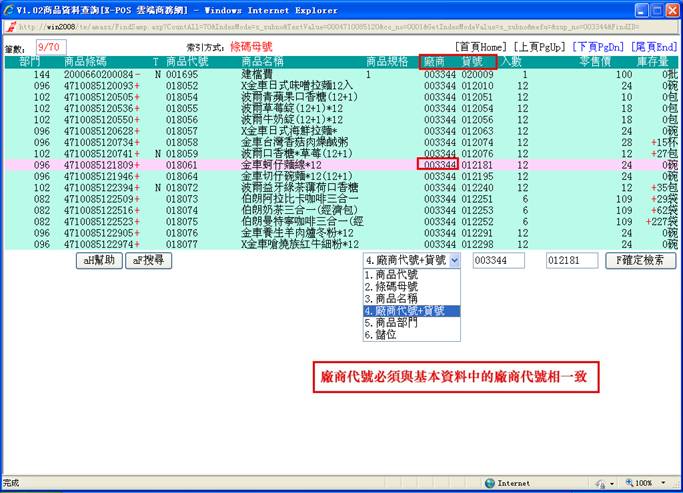Click the aH幫助 help button
683x493 pixels.
click(x=99, y=260)
